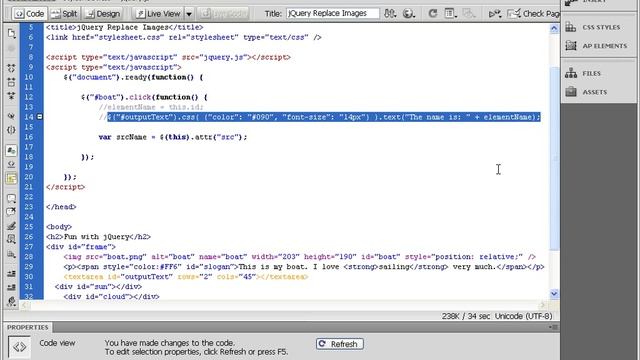Click the '</head>' tag line
Screen dimensions: 640x360
61,207
